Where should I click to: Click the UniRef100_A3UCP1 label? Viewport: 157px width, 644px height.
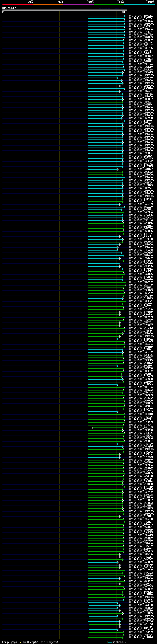pos(141,237)
